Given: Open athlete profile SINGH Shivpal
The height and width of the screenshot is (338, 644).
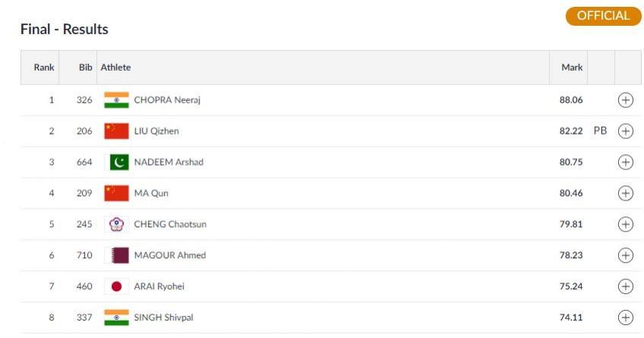Looking at the screenshot, I should tap(163, 317).
